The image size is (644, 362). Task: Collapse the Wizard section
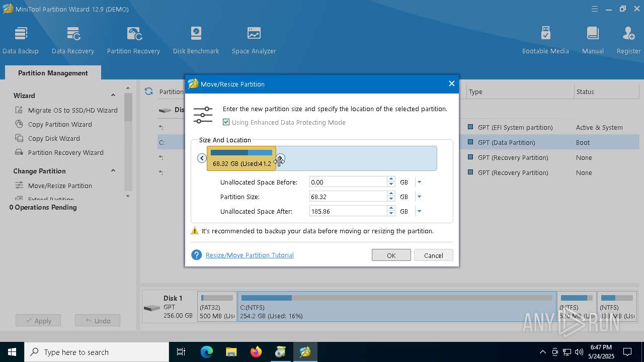click(113, 96)
